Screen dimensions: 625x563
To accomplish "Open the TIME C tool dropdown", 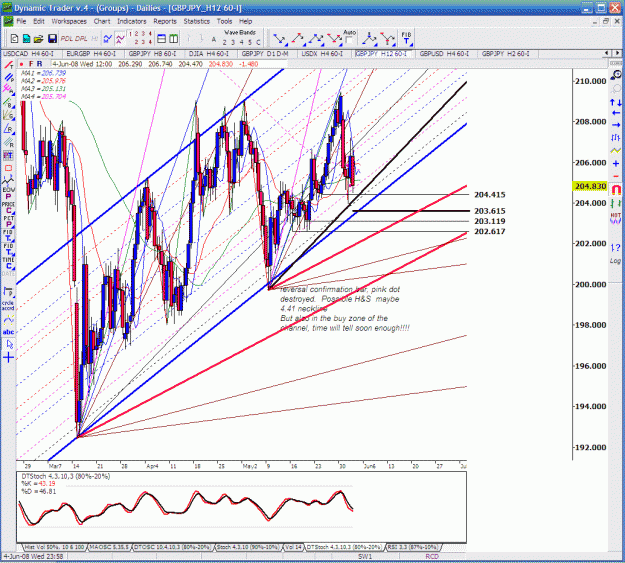I will click(x=8, y=264).
